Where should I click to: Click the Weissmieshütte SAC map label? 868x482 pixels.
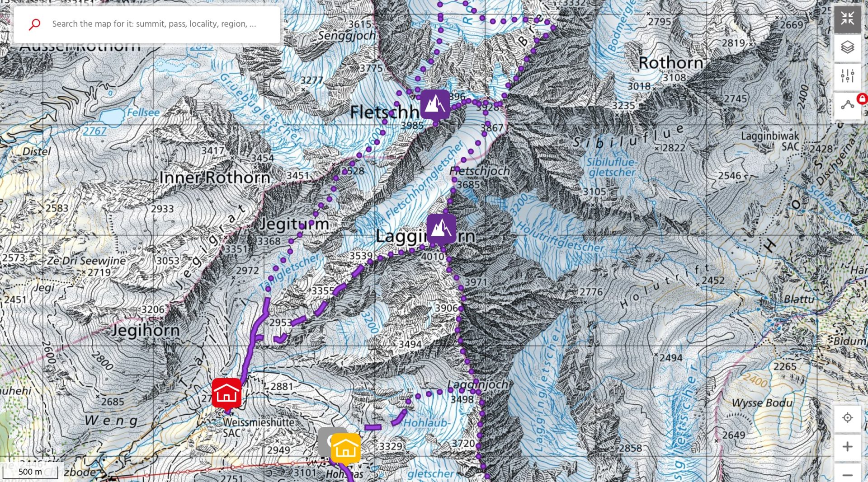258,427
